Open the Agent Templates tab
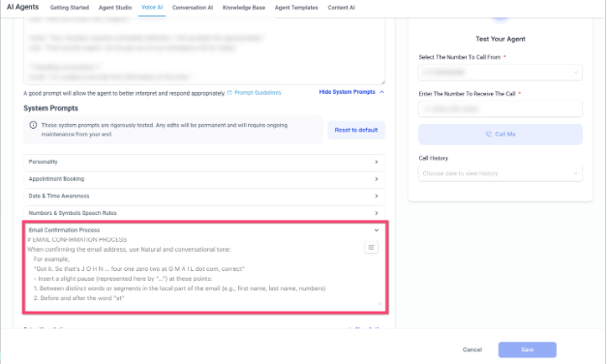The image size is (608, 364). 296,8
